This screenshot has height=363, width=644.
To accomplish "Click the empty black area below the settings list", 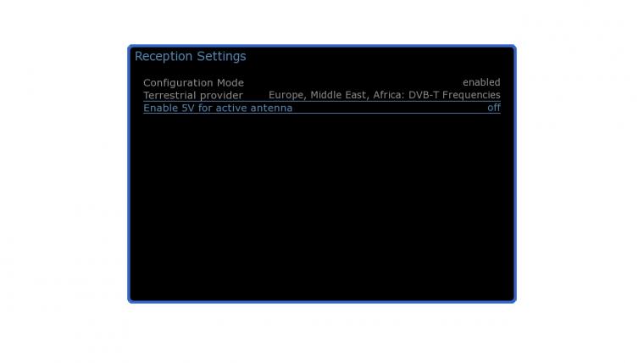I will [322, 205].
